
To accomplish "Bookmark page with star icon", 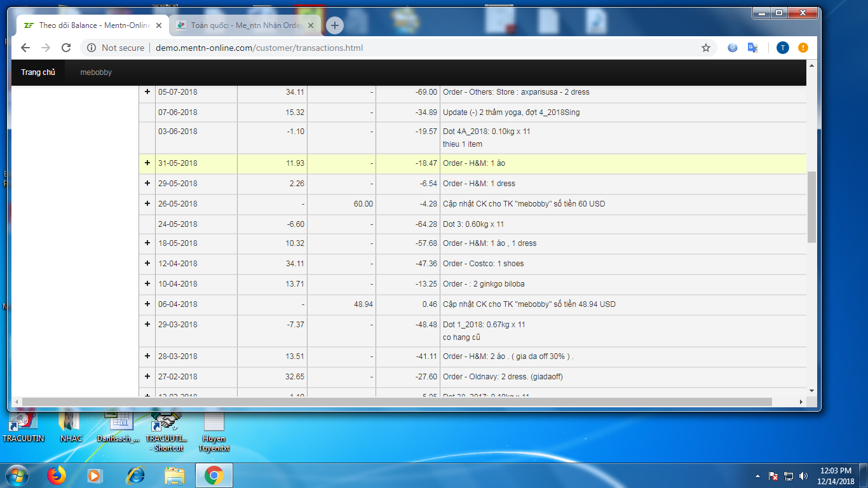I will [705, 48].
